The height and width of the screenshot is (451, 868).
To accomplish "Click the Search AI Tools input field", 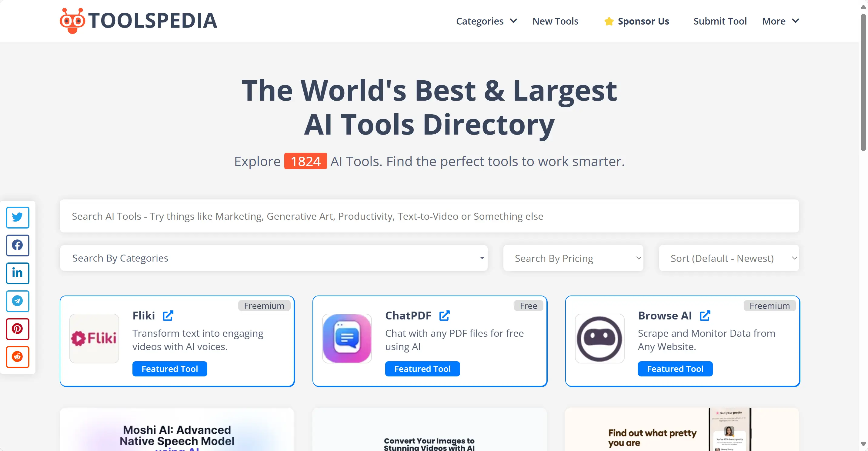I will [429, 216].
